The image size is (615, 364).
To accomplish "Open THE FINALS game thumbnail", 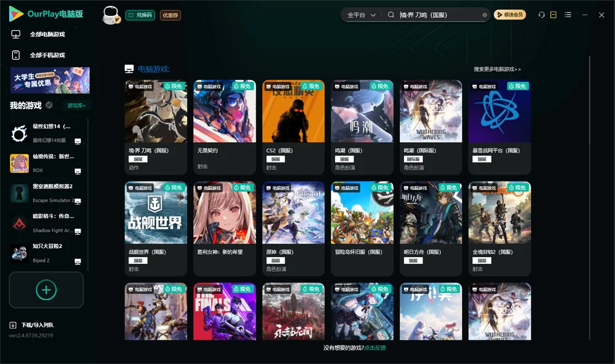I will point(224,312).
